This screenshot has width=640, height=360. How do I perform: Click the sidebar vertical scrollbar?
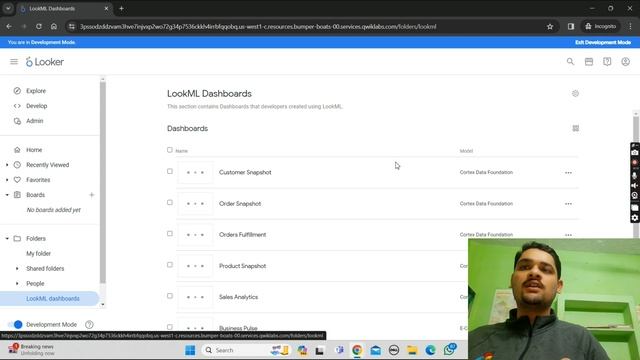point(102,182)
